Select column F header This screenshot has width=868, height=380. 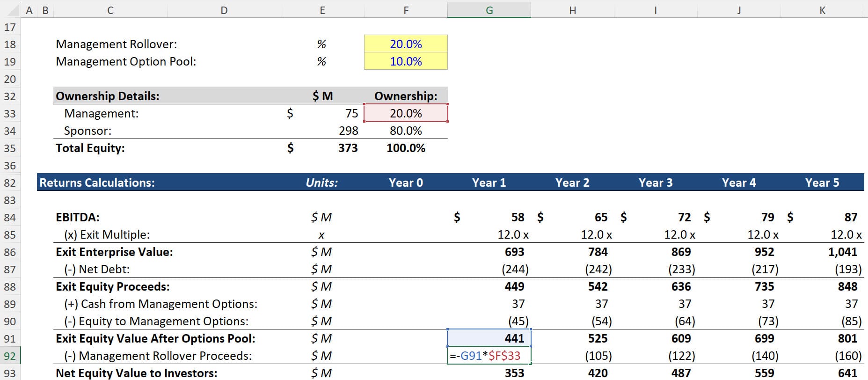[406, 10]
